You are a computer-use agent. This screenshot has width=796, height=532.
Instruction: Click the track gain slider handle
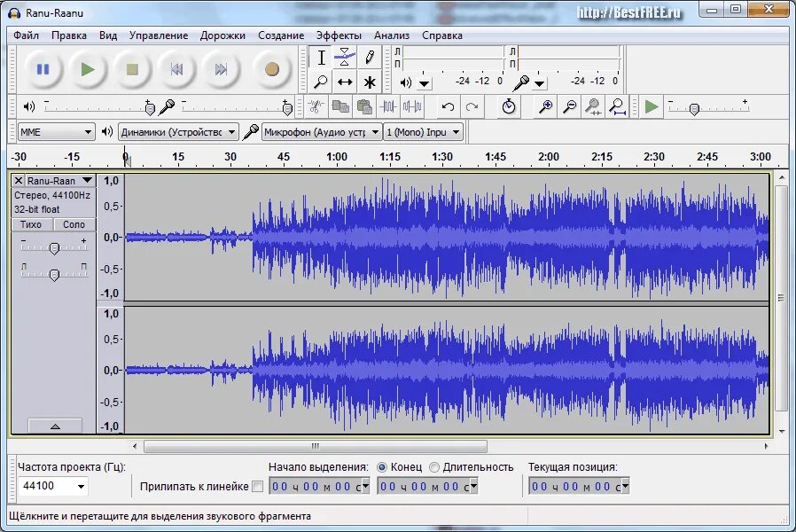[x=54, y=247]
